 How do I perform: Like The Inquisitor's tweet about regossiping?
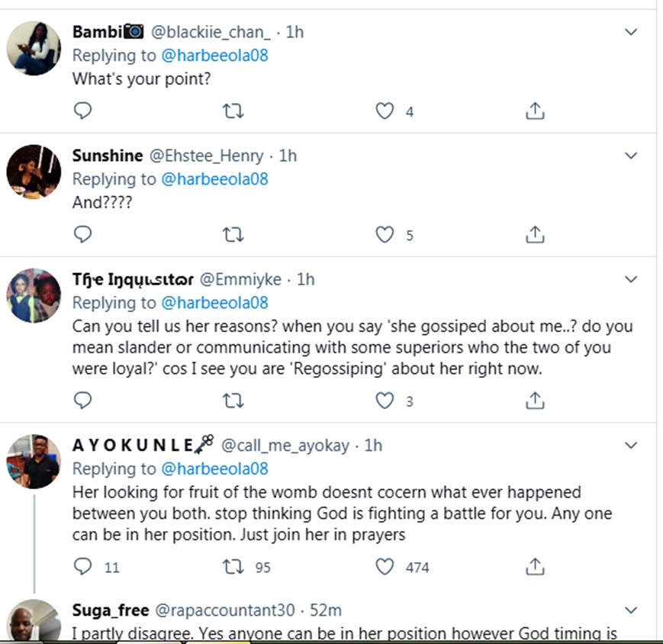tap(385, 401)
